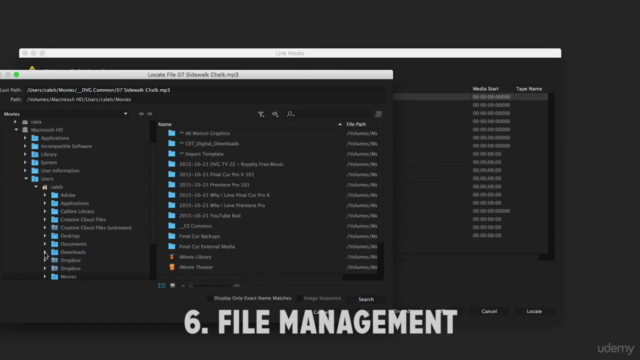Image resolution: width=640 pixels, height=360 pixels.
Task: Collapse the Users folder node
Action: [x=26, y=179]
